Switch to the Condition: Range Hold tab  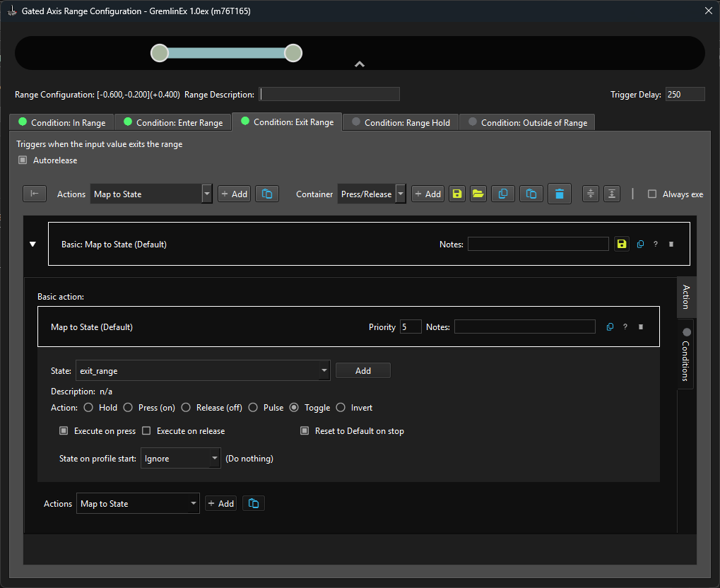pos(401,122)
